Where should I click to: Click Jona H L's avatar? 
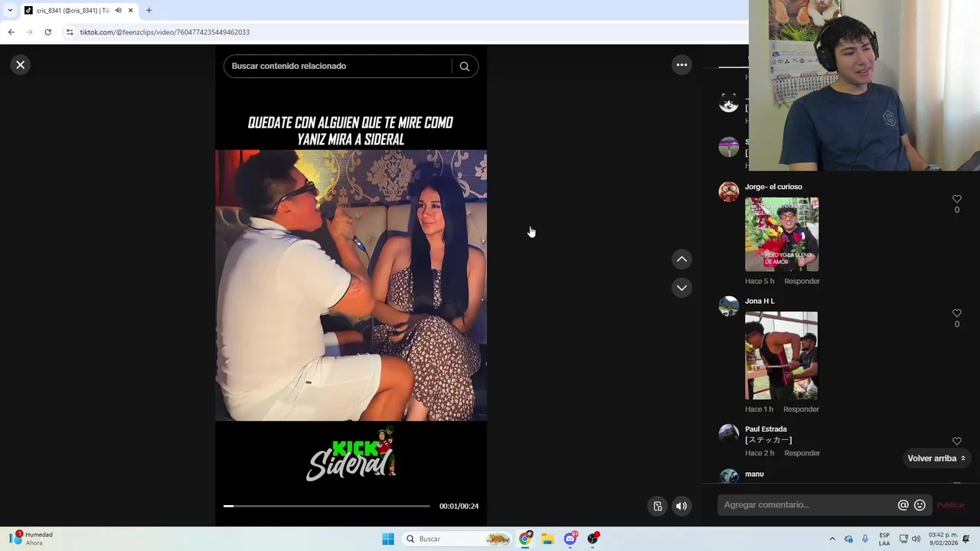(728, 306)
